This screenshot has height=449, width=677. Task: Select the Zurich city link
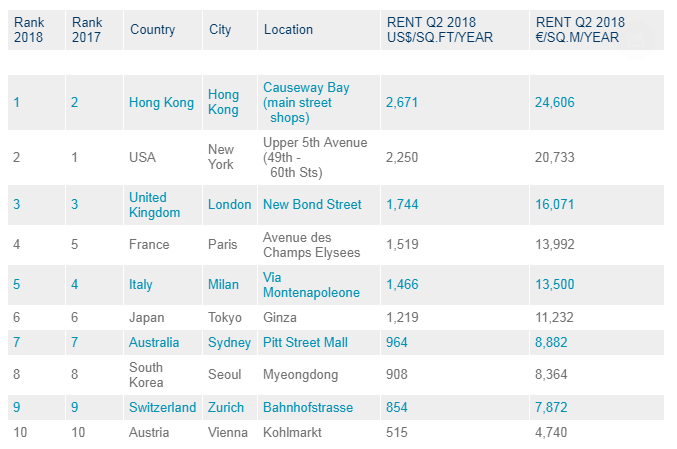click(x=226, y=407)
